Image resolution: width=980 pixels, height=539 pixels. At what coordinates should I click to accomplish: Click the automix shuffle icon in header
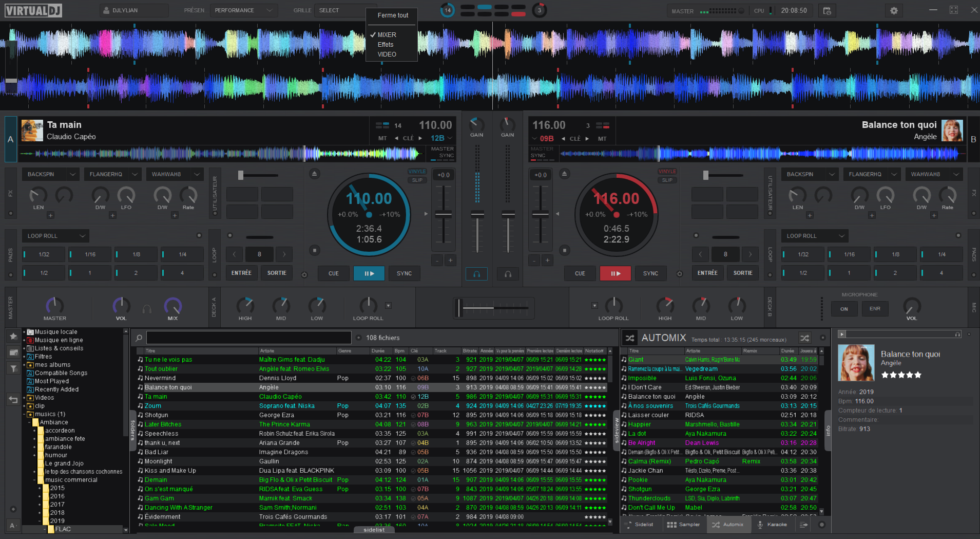pyautogui.click(x=630, y=338)
